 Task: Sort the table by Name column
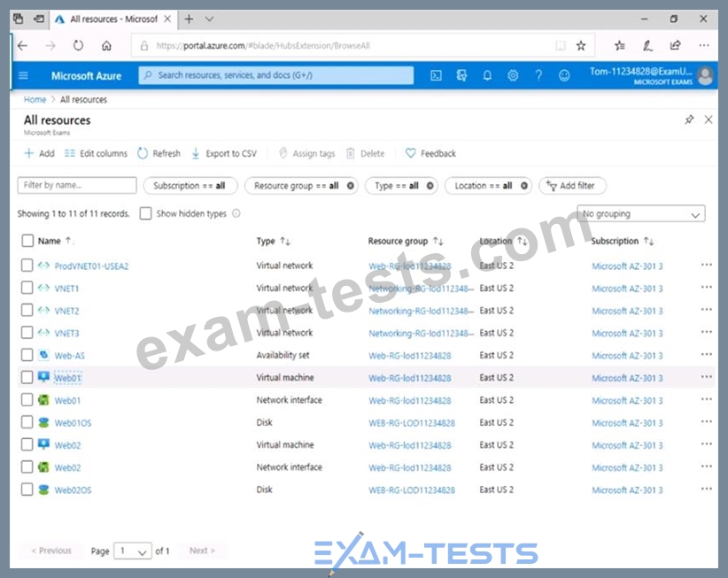54,241
